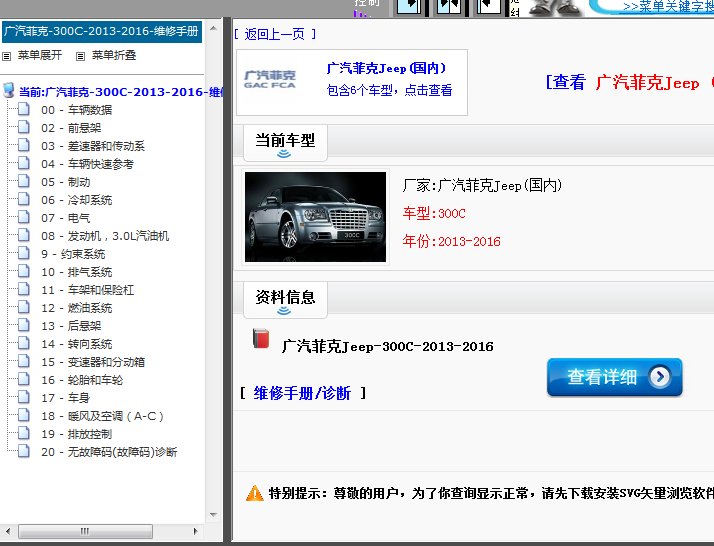Click the third panel layout toolbar icon
Image resolution: width=714 pixels, height=546 pixels.
[489, 6]
